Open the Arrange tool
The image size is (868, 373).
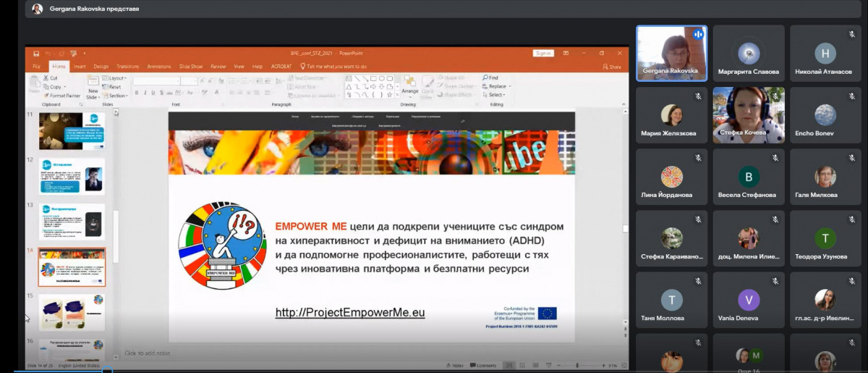[x=410, y=85]
